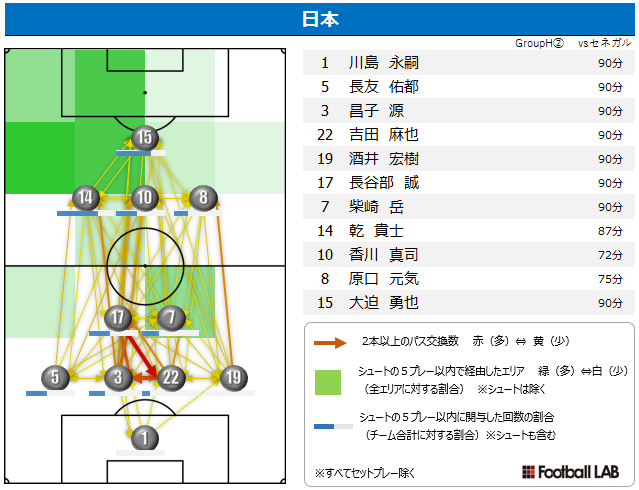
Task: Select the 川島 永嗣 roster row
Action: [x=469, y=63]
